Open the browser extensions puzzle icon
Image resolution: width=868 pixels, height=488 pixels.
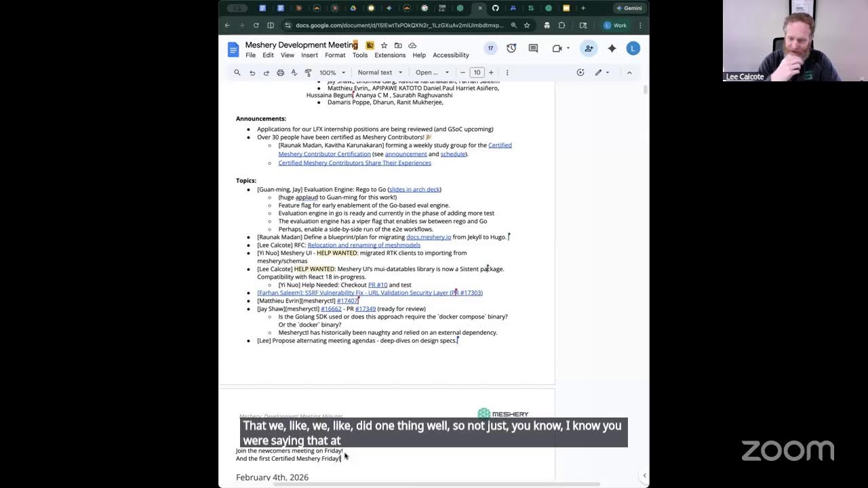tap(561, 25)
